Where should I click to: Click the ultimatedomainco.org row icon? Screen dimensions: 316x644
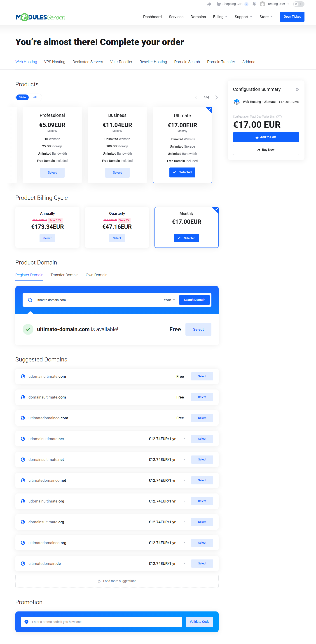pos(23,543)
